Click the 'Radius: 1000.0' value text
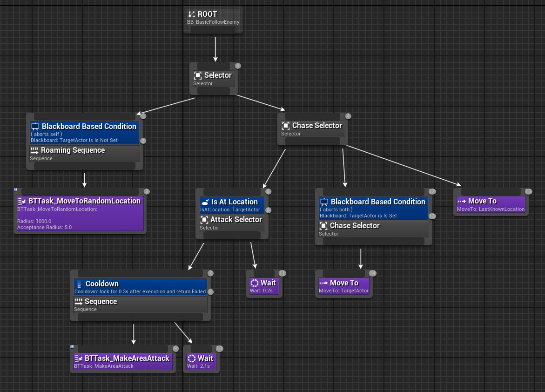Screen dimensions: 545x392 click(x=34, y=221)
